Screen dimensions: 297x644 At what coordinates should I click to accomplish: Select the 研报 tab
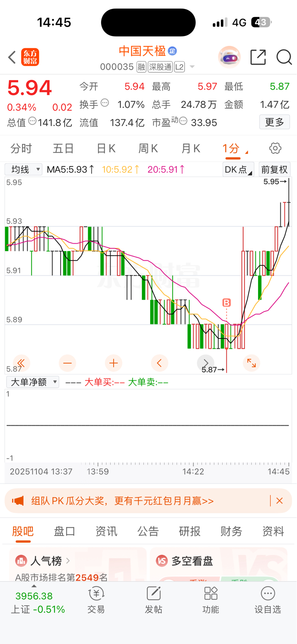(x=190, y=531)
